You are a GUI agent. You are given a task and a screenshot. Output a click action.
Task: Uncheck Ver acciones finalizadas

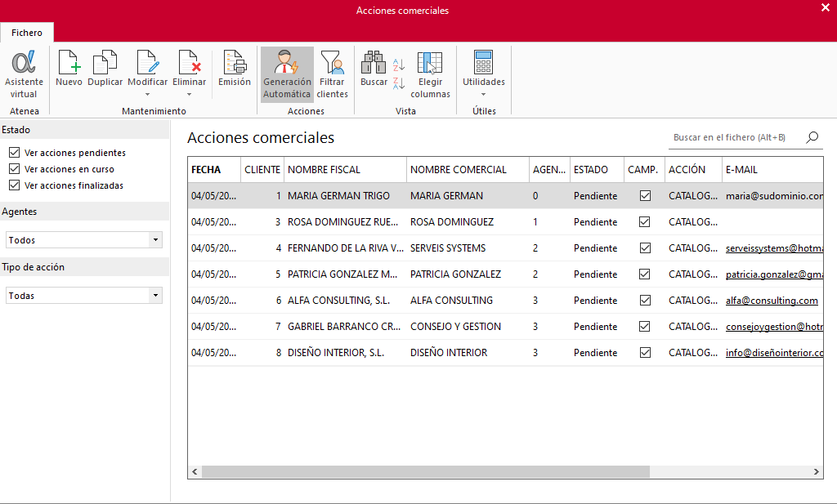(x=15, y=185)
